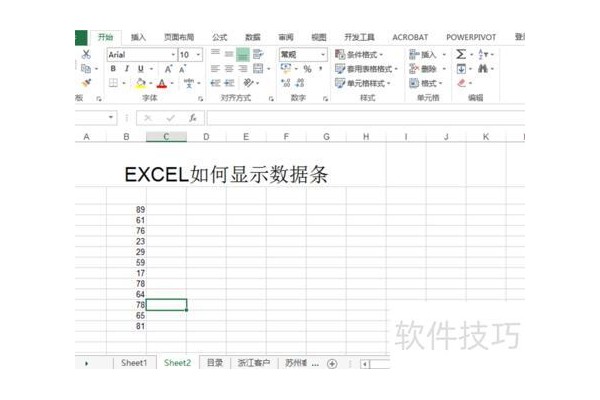Select column C header
600x400 pixels.
166,137
